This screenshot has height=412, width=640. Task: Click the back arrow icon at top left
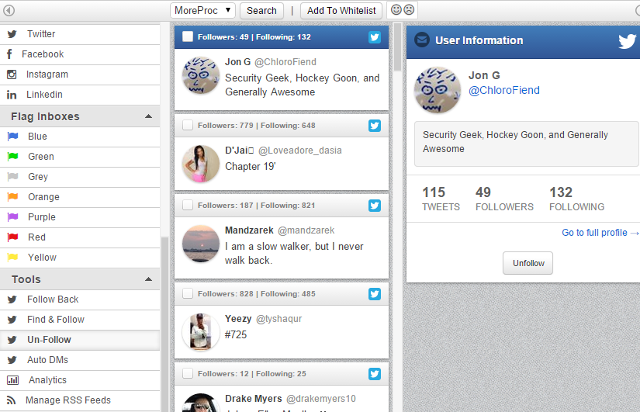(9, 10)
